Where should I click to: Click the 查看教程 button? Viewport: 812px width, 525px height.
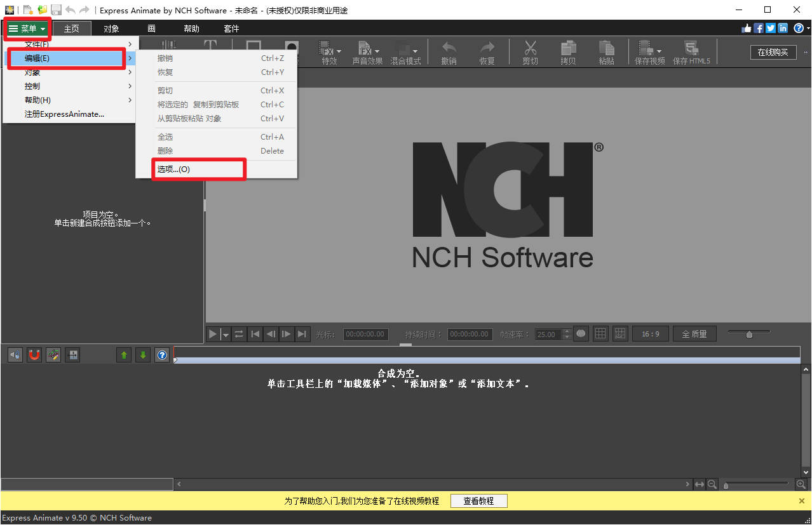coord(478,501)
